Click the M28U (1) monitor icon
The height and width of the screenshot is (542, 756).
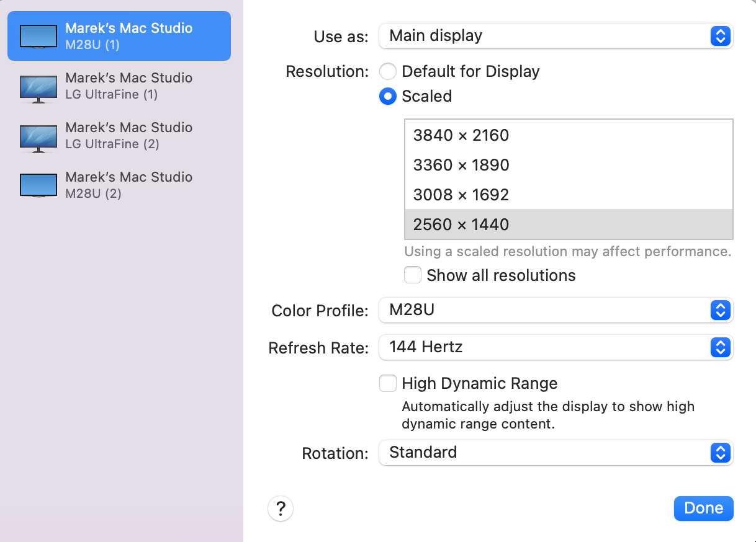(x=38, y=37)
